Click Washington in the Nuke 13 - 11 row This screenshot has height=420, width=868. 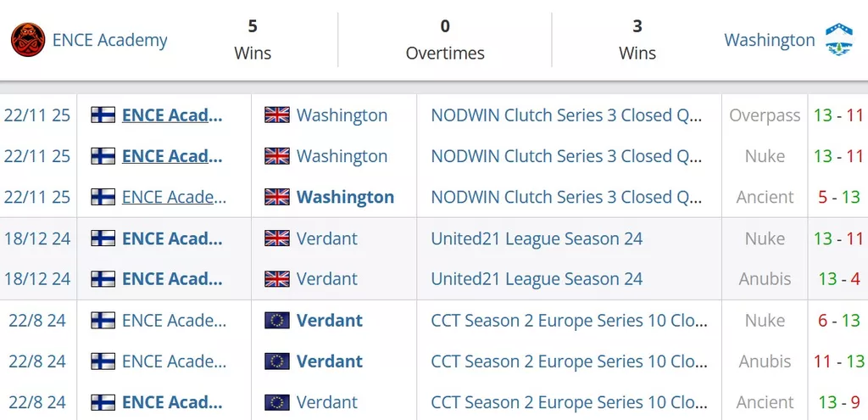coord(342,156)
